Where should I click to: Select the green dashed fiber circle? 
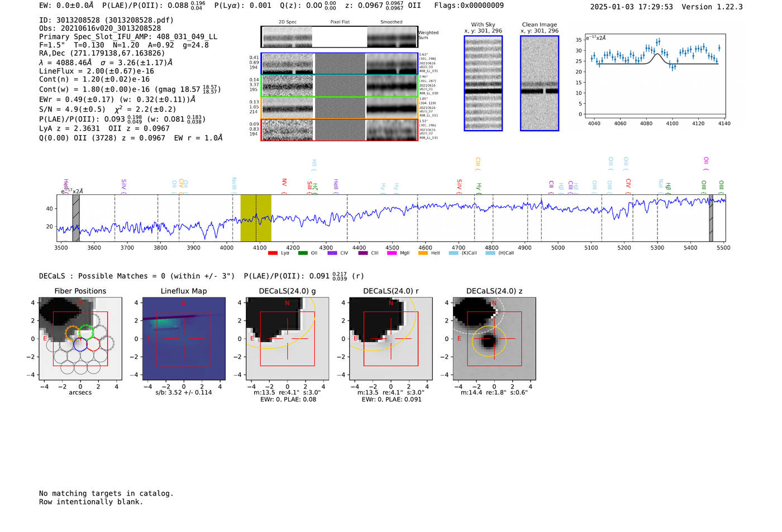87,332
